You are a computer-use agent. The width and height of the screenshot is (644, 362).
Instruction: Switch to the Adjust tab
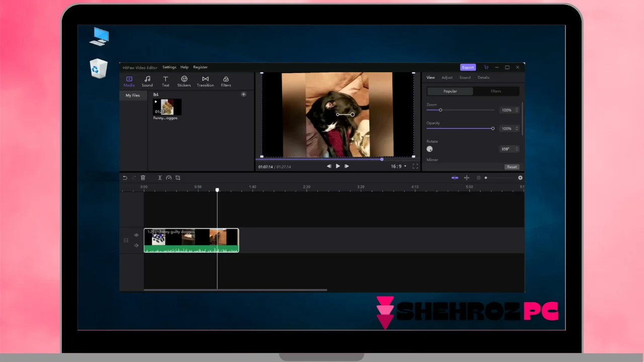[447, 77]
